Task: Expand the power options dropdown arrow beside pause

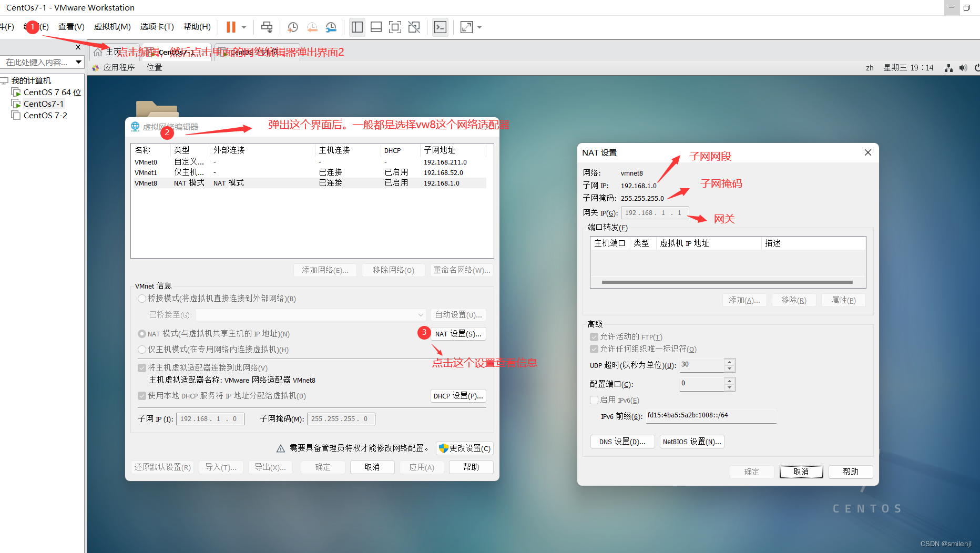Action: coord(244,27)
